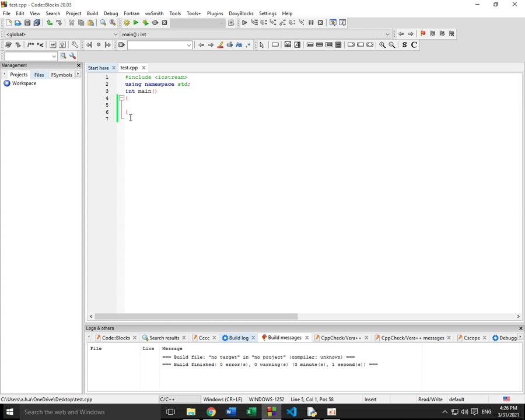Click the Cut scissors icon

72,23
